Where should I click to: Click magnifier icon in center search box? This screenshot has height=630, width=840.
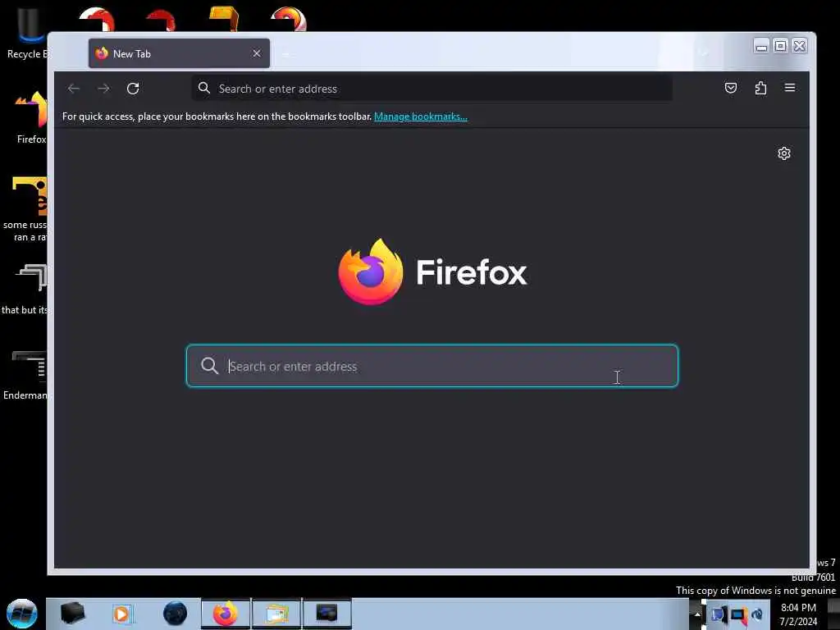[209, 366]
